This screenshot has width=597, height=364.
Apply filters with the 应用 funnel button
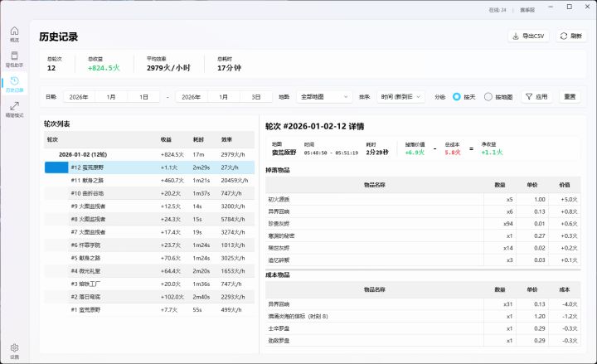pos(536,97)
